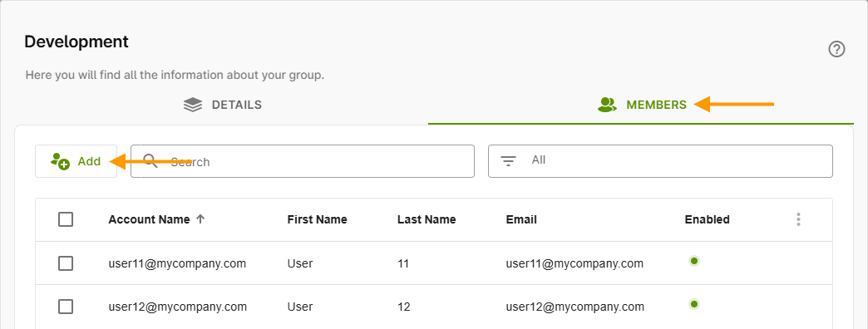Image resolution: width=868 pixels, height=329 pixels.
Task: Click the magnifier icon in the search box
Action: [x=150, y=161]
